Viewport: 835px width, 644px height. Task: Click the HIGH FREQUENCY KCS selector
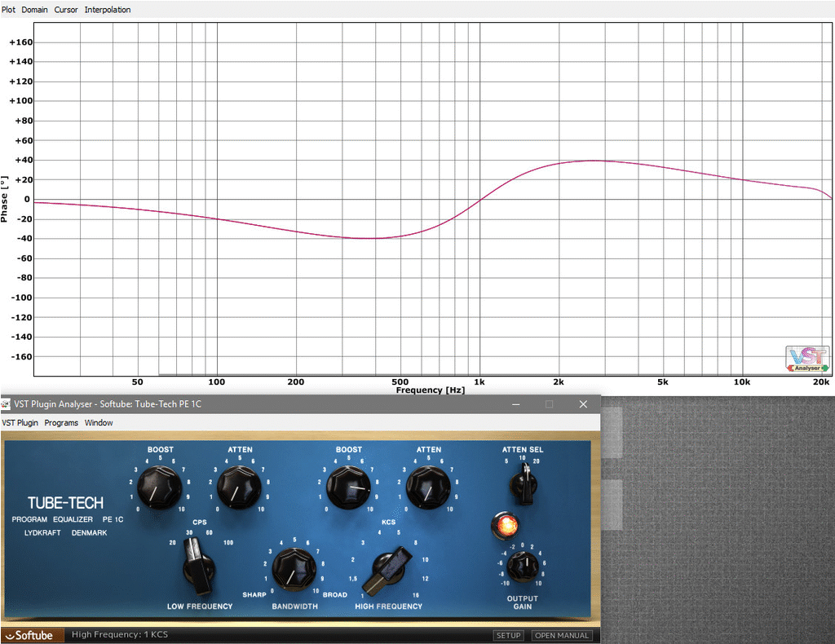(x=389, y=571)
